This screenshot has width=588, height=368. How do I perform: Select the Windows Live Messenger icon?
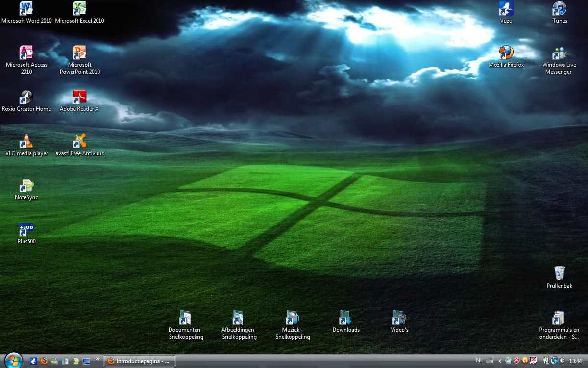click(559, 53)
